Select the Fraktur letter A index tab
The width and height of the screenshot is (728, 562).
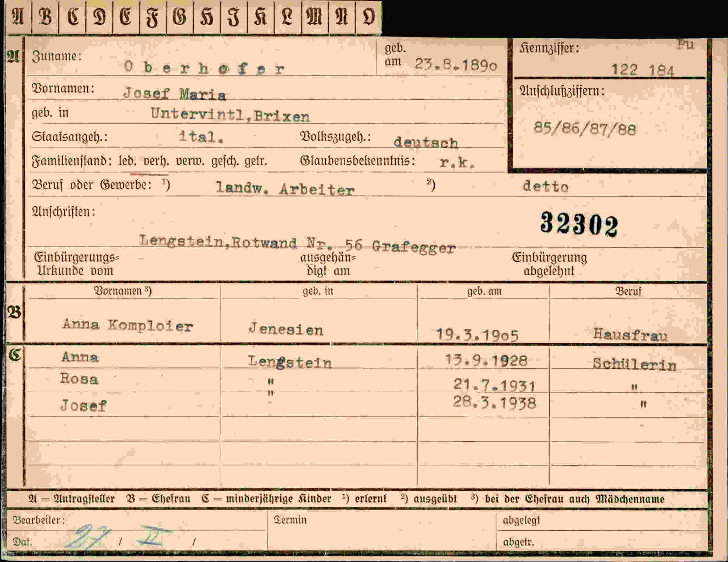tap(18, 17)
